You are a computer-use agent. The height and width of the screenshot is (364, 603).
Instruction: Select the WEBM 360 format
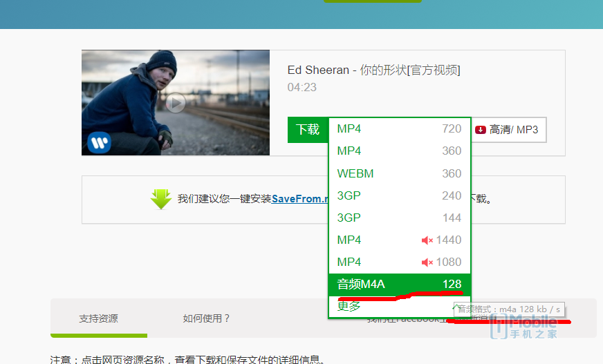400,173
